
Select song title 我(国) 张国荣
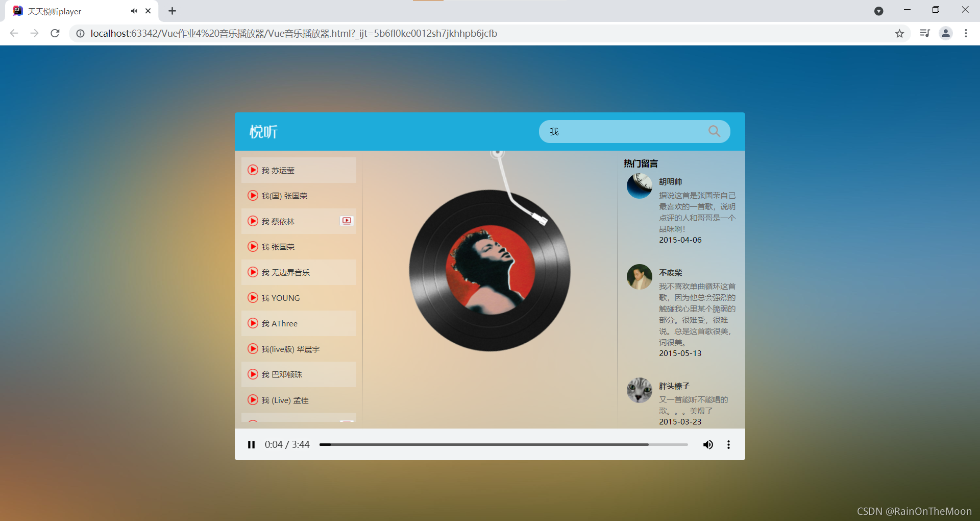284,196
